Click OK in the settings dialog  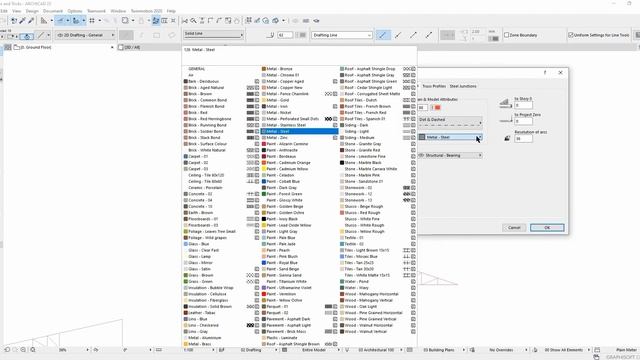tap(547, 227)
